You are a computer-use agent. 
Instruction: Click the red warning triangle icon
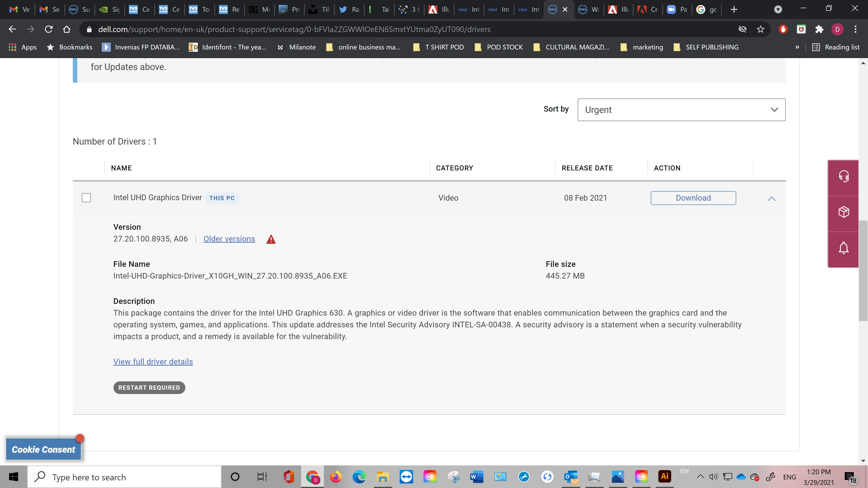tap(271, 239)
